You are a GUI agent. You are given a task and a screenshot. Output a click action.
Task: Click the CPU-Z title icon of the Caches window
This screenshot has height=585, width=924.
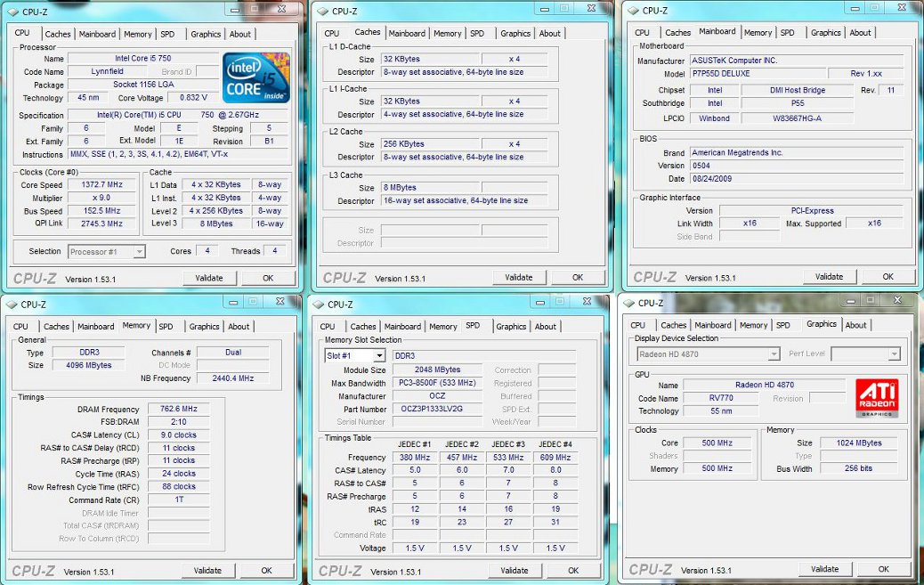point(322,11)
